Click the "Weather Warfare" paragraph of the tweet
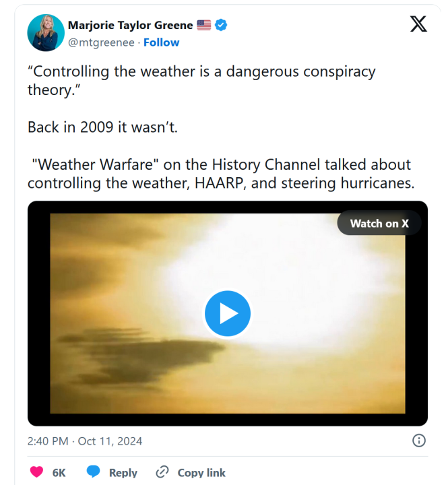This screenshot has width=448, height=485. point(219,174)
